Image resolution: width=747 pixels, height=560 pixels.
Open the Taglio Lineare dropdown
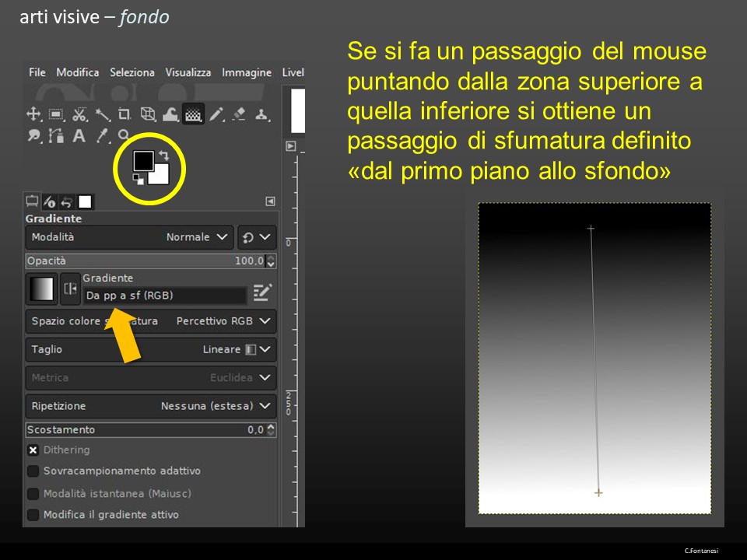[x=150, y=349]
